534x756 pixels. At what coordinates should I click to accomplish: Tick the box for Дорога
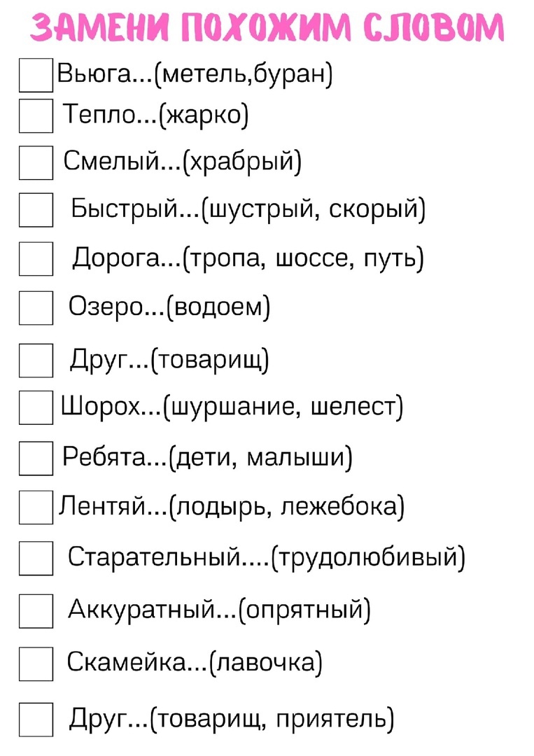point(36,258)
